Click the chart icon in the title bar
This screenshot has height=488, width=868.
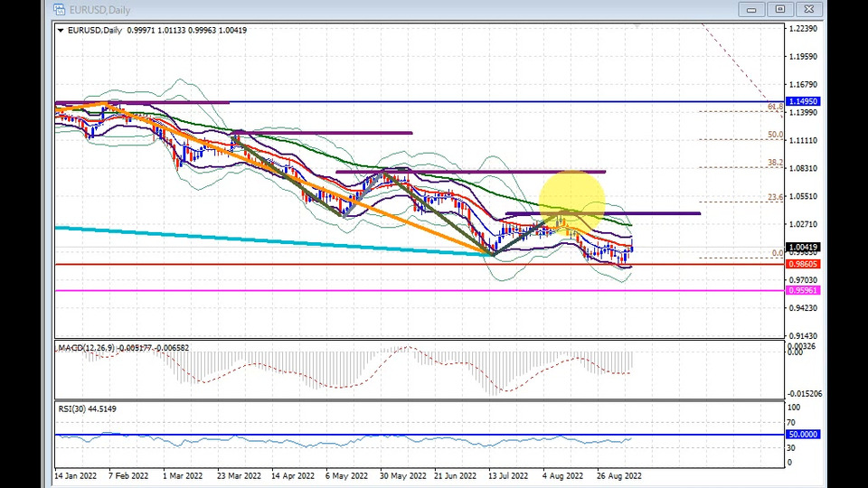[x=59, y=9]
